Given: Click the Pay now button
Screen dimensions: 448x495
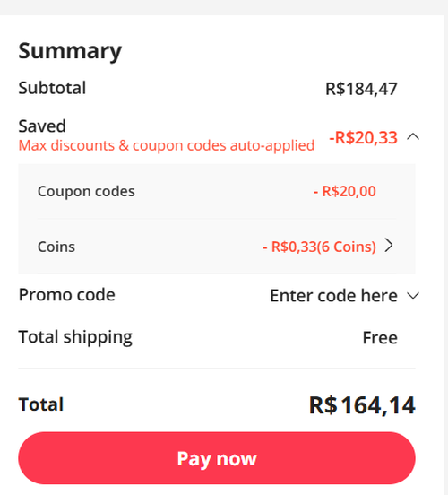Looking at the screenshot, I should 217,458.
